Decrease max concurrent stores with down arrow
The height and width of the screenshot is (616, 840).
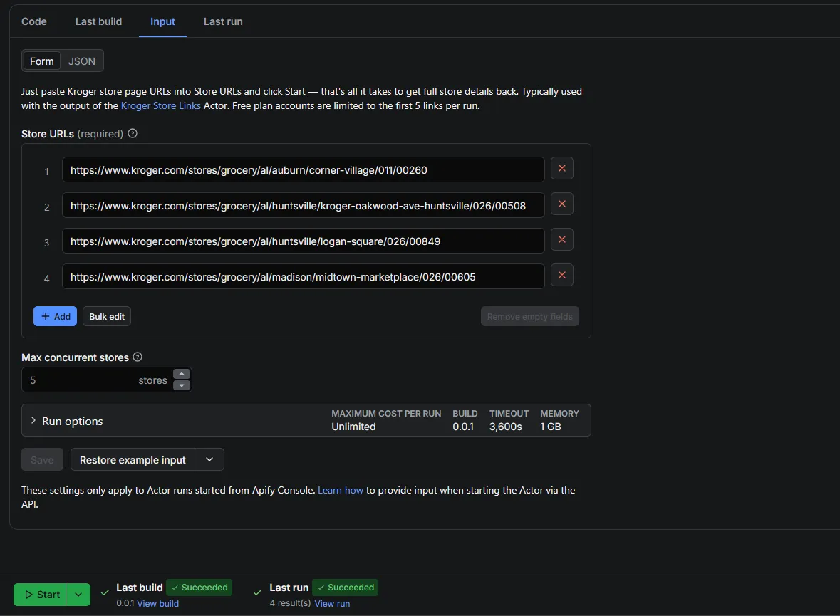pyautogui.click(x=182, y=385)
